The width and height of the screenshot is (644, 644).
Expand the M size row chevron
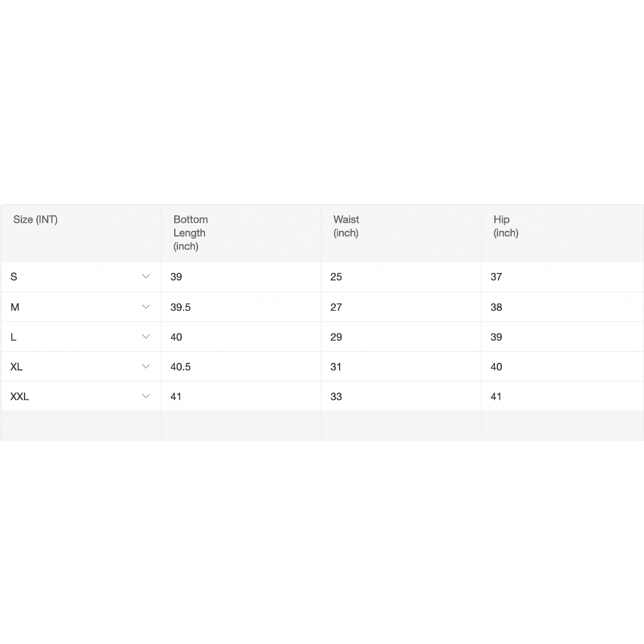[x=146, y=307]
